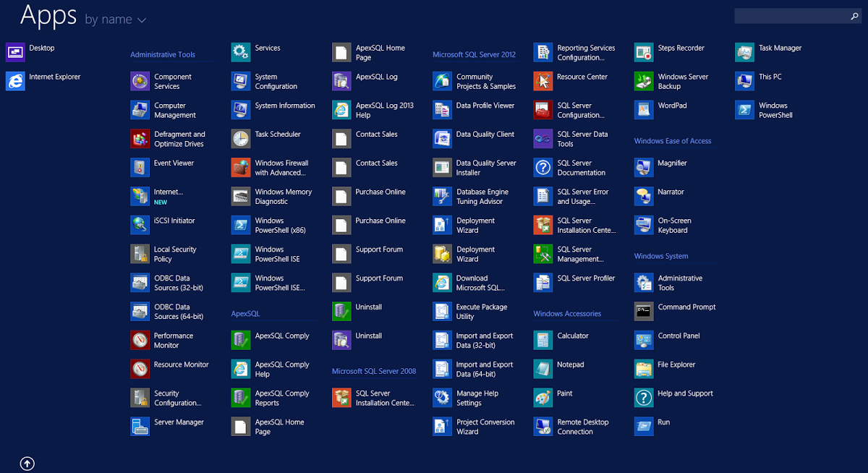Viewport: 868px width, 473px height.
Task: Launch Notepad icon
Action: [543, 370]
